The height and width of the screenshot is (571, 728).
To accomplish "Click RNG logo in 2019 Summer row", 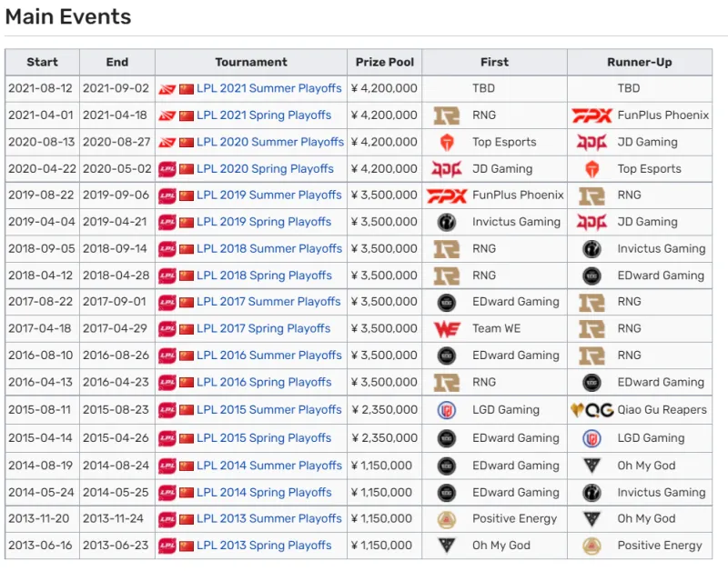I will (x=591, y=195).
